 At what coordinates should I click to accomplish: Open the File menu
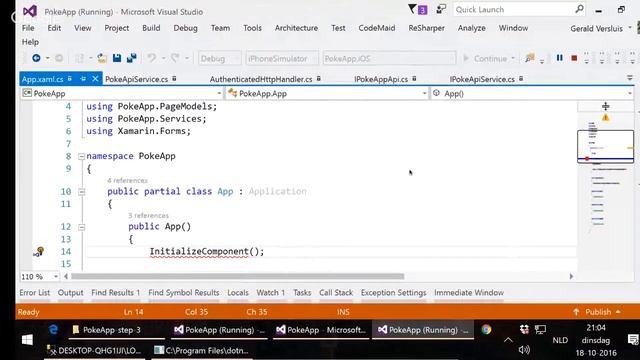(x=28, y=28)
